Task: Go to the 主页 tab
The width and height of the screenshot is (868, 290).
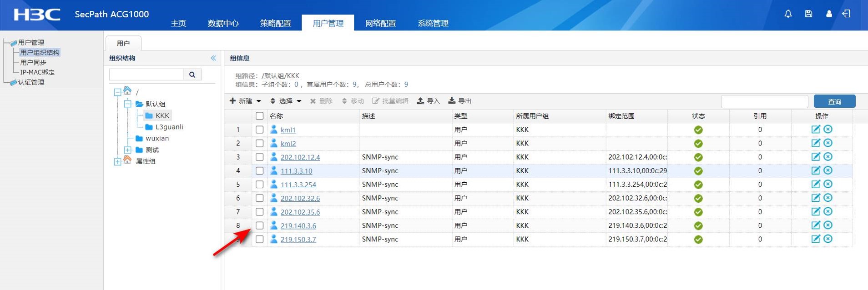Action: [178, 23]
